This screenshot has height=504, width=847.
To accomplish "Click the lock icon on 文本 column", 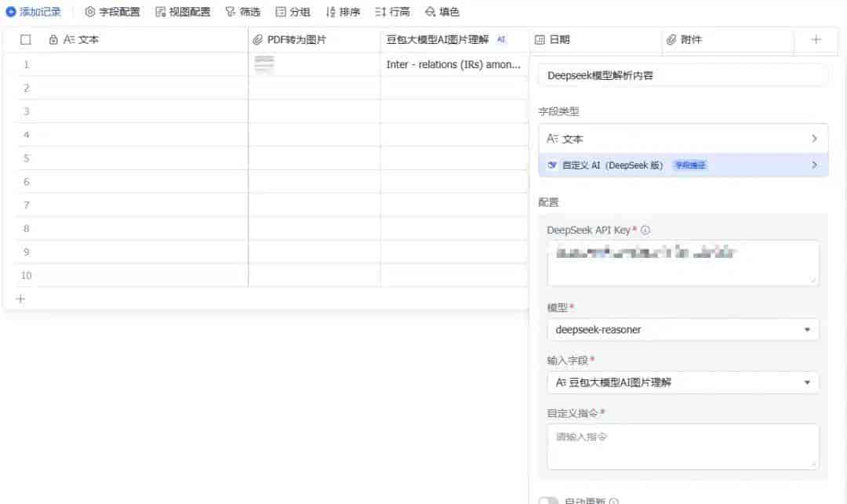I will 53,39.
